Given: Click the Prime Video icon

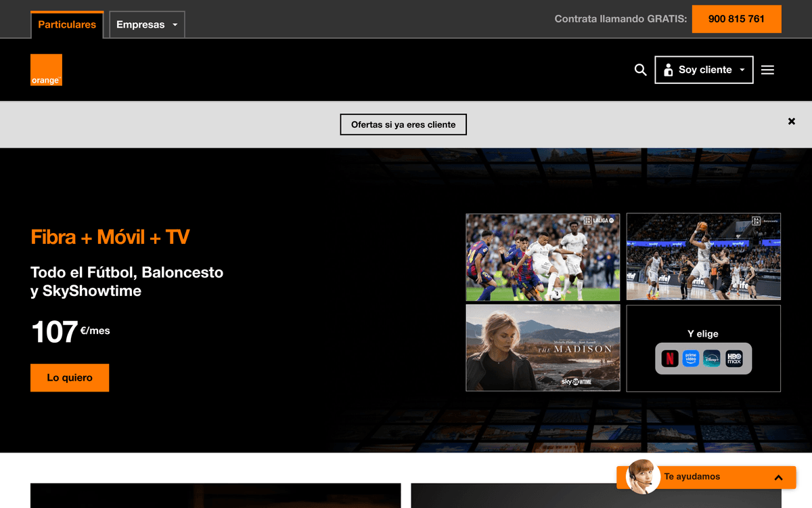Looking at the screenshot, I should tap(690, 358).
